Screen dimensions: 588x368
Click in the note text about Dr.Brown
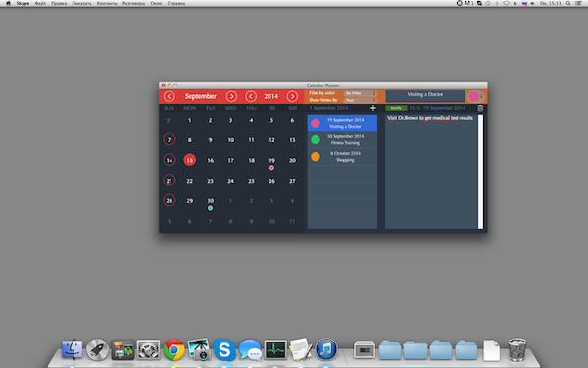coord(430,118)
